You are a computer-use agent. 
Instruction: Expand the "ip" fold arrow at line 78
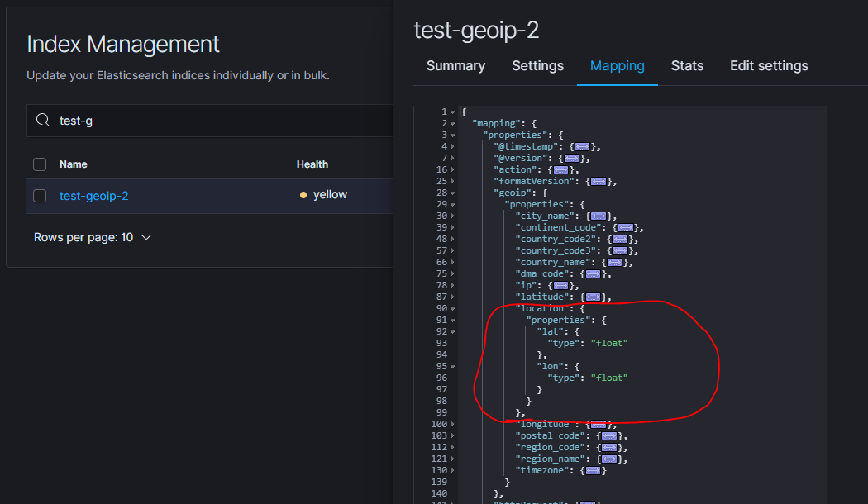click(x=452, y=286)
